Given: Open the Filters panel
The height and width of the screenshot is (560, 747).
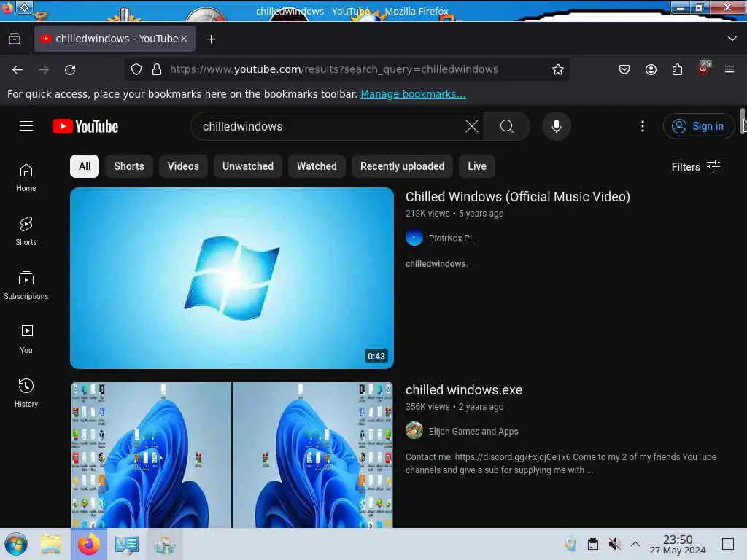Looking at the screenshot, I should point(695,167).
